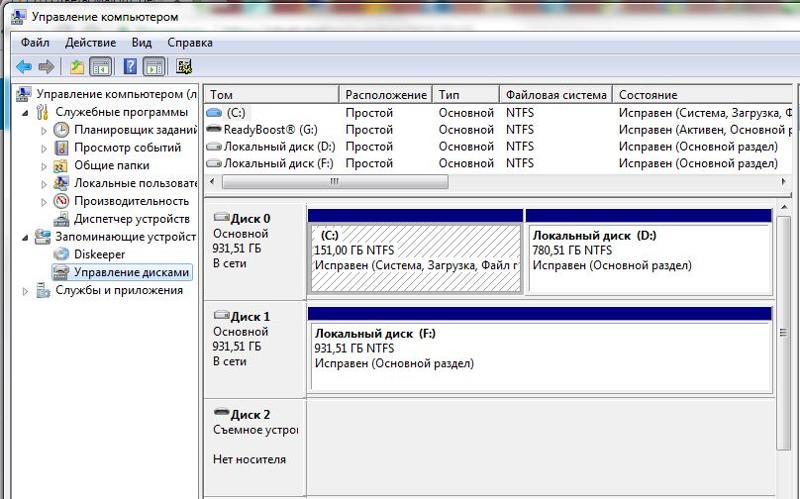Sort by the Состояние column header
This screenshot has height=499, width=800.
click(x=703, y=94)
